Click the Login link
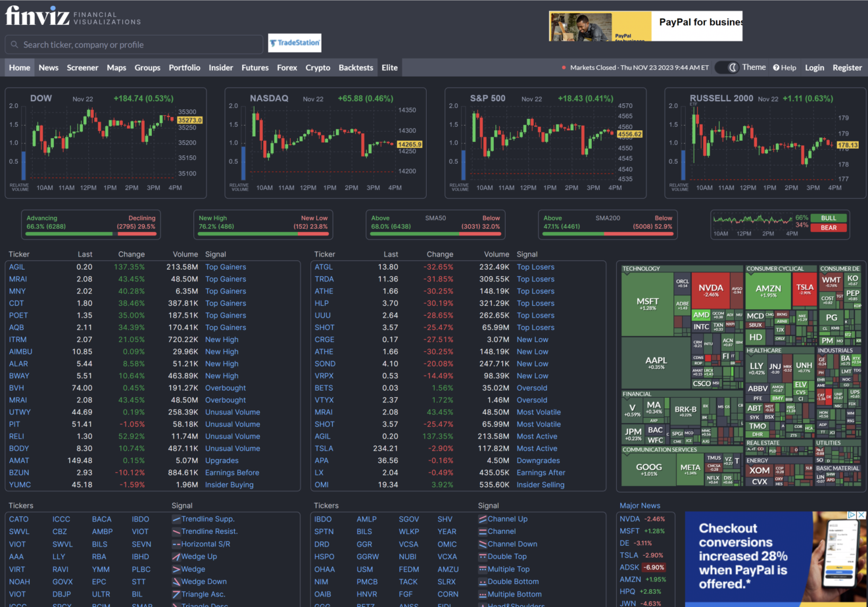This screenshot has width=868, height=607. 815,67
